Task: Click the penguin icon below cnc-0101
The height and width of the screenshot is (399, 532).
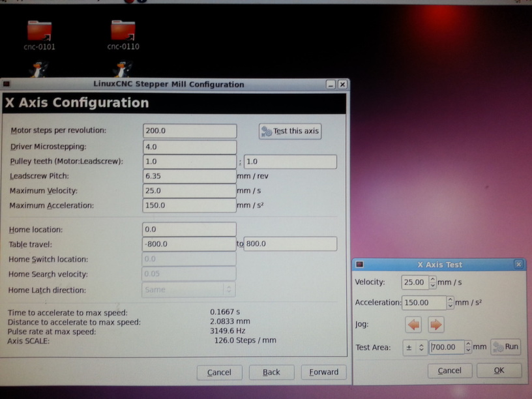Action: coord(38,69)
